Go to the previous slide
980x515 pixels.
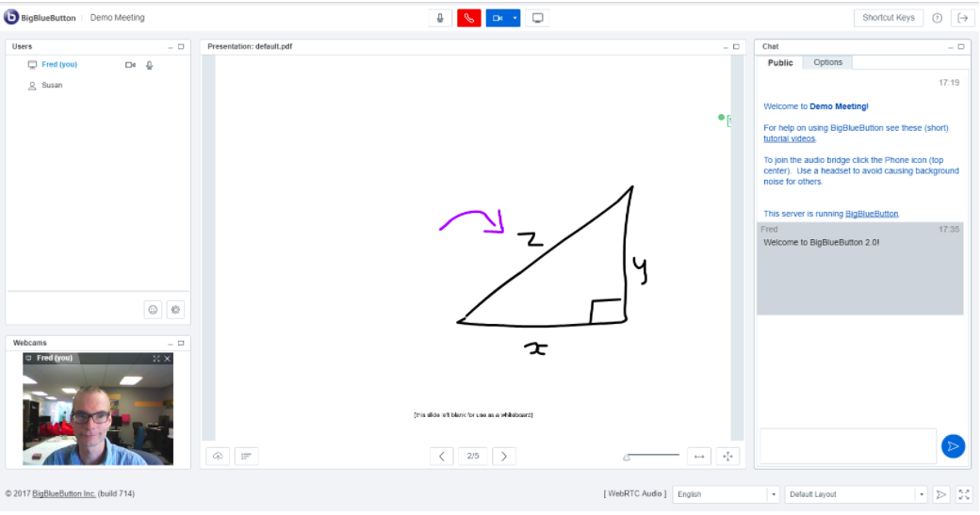click(442, 456)
